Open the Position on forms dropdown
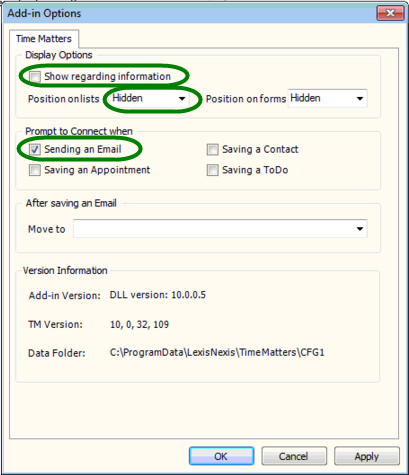The image size is (409, 475). (x=327, y=98)
